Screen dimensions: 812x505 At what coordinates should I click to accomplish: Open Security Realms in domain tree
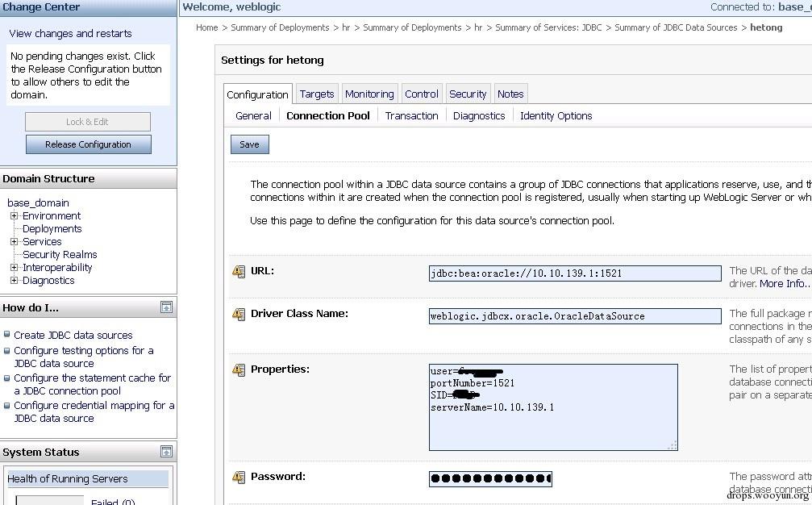coord(60,255)
